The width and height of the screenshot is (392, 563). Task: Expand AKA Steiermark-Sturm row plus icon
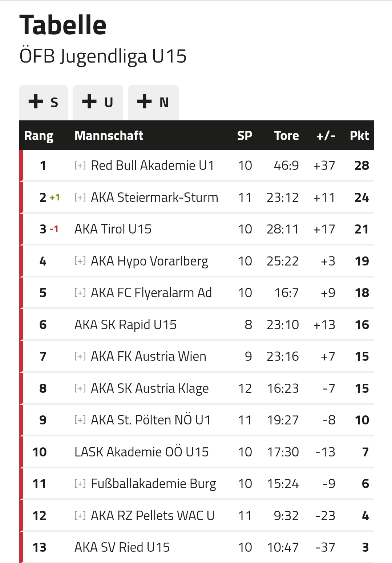point(80,197)
